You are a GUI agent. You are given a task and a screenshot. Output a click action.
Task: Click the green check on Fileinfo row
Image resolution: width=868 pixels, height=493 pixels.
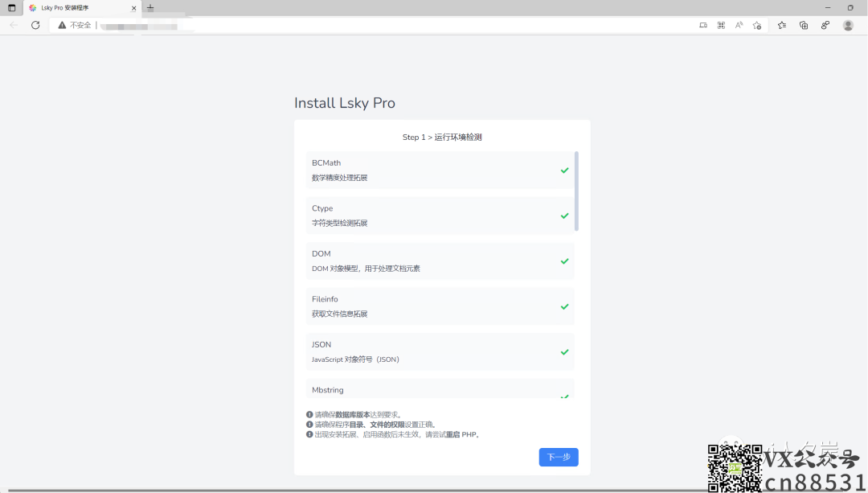565,307
